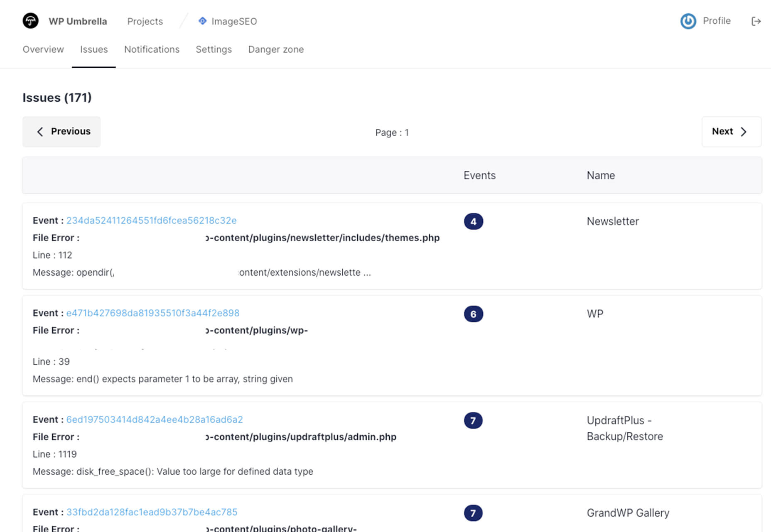Click the ImageSEO project name

pyautogui.click(x=234, y=21)
